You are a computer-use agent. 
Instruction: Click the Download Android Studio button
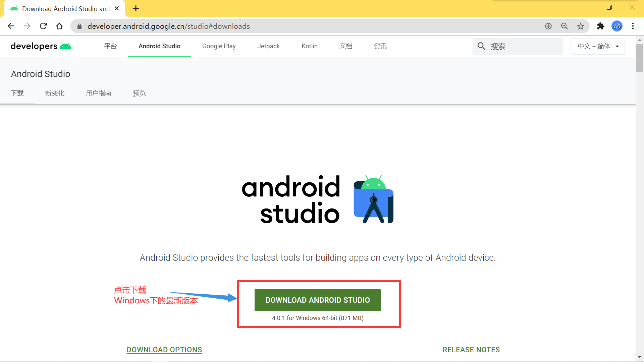point(318,300)
